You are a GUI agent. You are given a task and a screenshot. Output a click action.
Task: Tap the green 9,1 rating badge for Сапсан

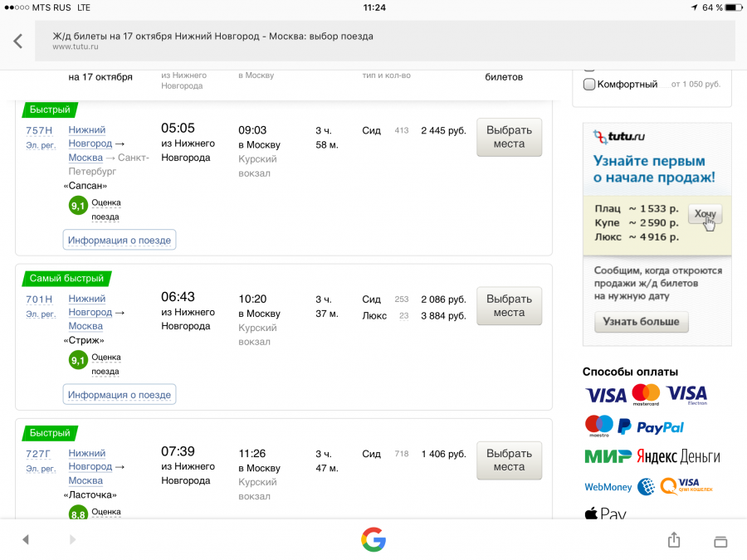click(78, 206)
